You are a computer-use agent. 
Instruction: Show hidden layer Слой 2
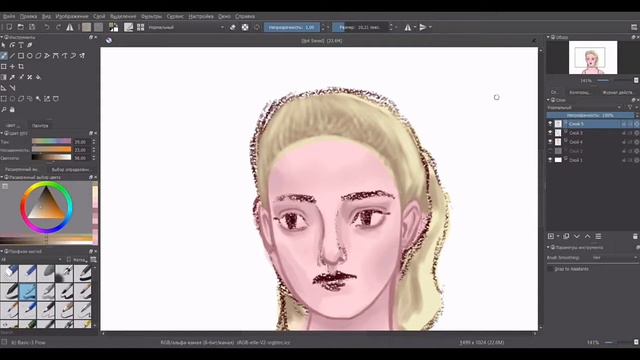(550, 151)
